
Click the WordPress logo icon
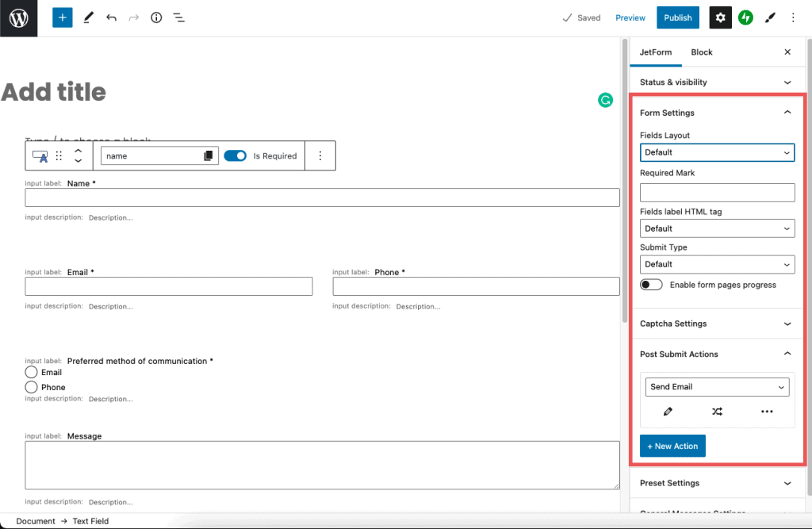(x=19, y=18)
